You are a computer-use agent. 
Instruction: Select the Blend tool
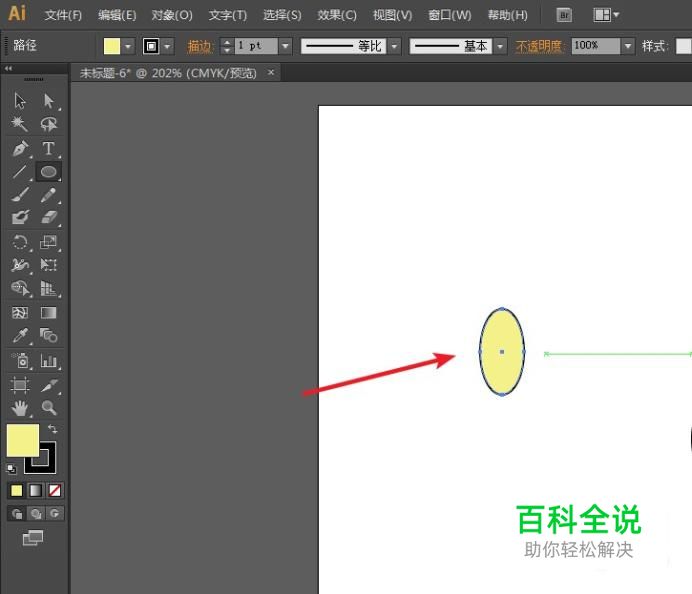(x=49, y=336)
